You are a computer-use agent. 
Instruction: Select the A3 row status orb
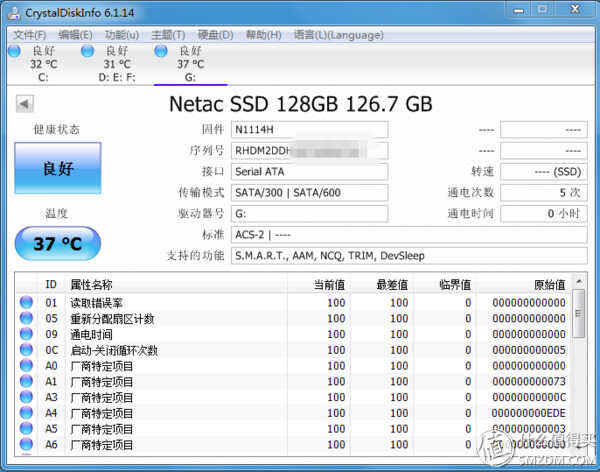pyautogui.click(x=26, y=397)
